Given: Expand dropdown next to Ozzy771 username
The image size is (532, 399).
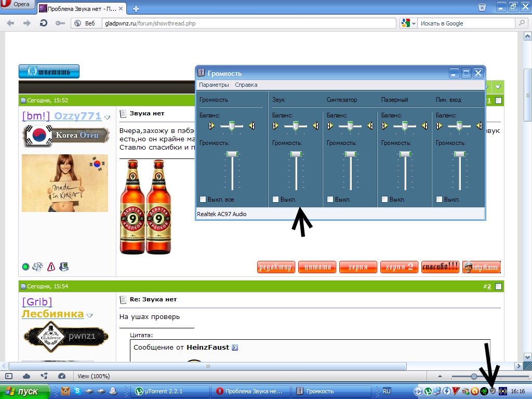Looking at the screenshot, I should 108,117.
